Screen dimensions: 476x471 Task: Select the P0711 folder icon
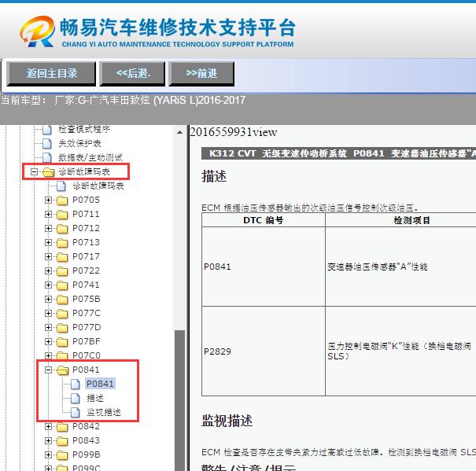[x=62, y=215]
